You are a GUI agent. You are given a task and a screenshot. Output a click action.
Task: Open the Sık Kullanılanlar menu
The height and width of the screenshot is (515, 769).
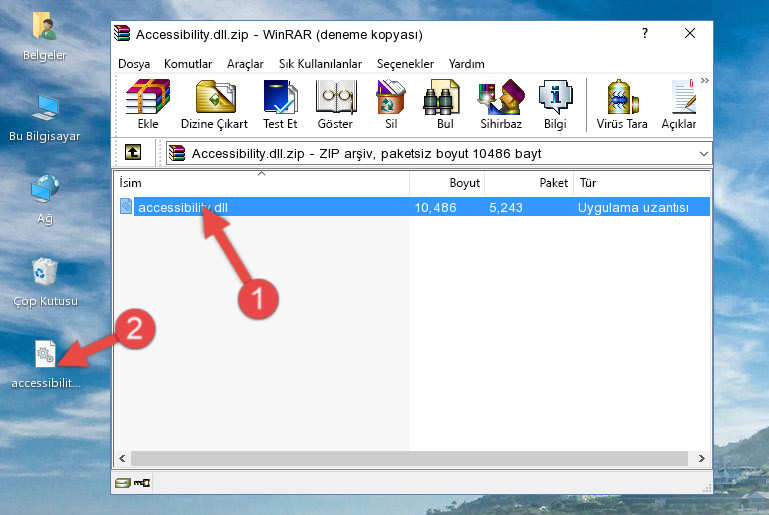coord(320,64)
